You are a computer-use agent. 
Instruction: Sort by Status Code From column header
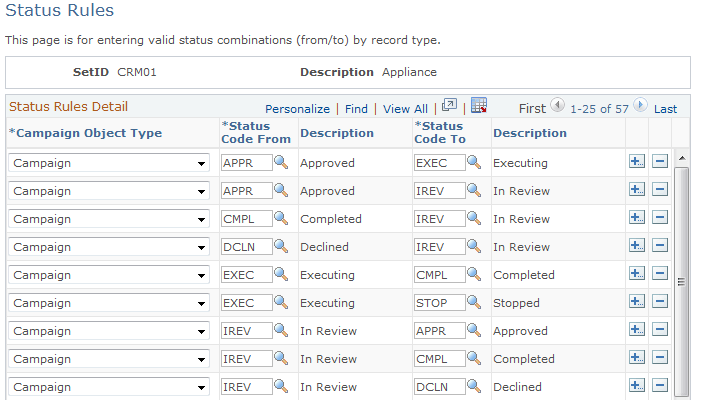click(x=256, y=133)
